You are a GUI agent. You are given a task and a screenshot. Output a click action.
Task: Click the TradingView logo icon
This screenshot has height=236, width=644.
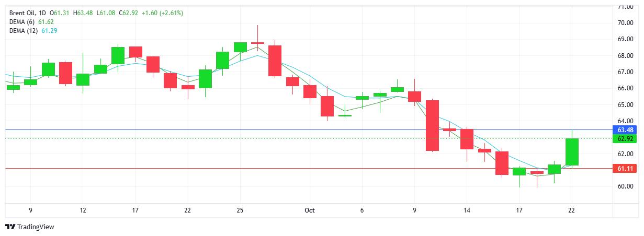pos(10,227)
